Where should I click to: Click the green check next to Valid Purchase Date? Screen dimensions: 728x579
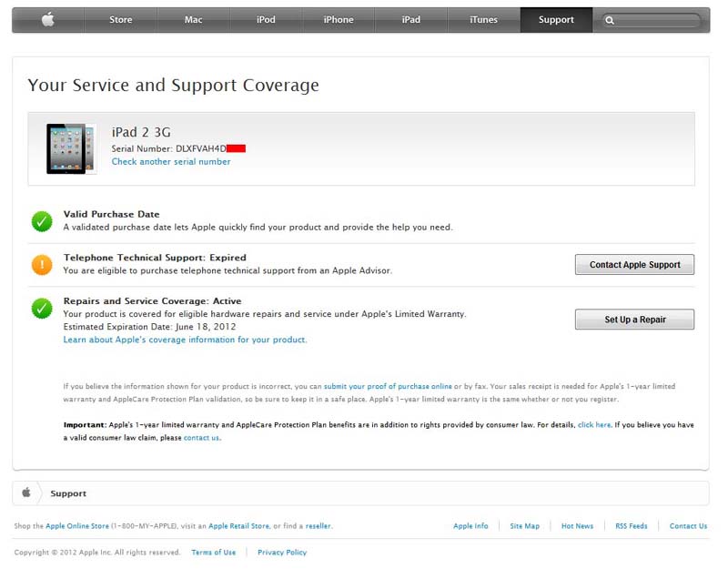[x=42, y=221]
